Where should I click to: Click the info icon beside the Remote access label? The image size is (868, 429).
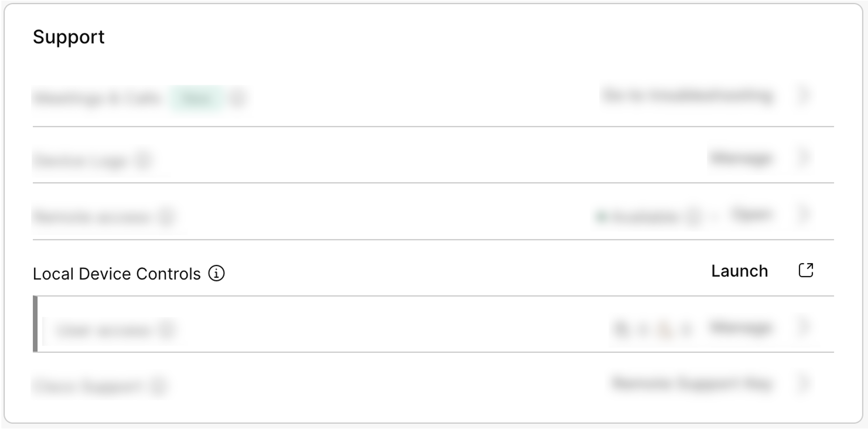167,217
